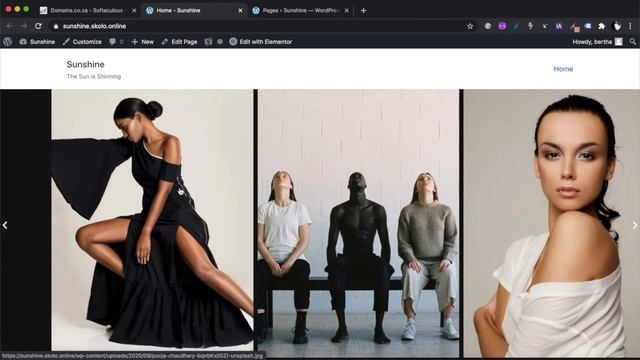
Task: Click the gray status dot in admin bar
Action: (x=220, y=42)
